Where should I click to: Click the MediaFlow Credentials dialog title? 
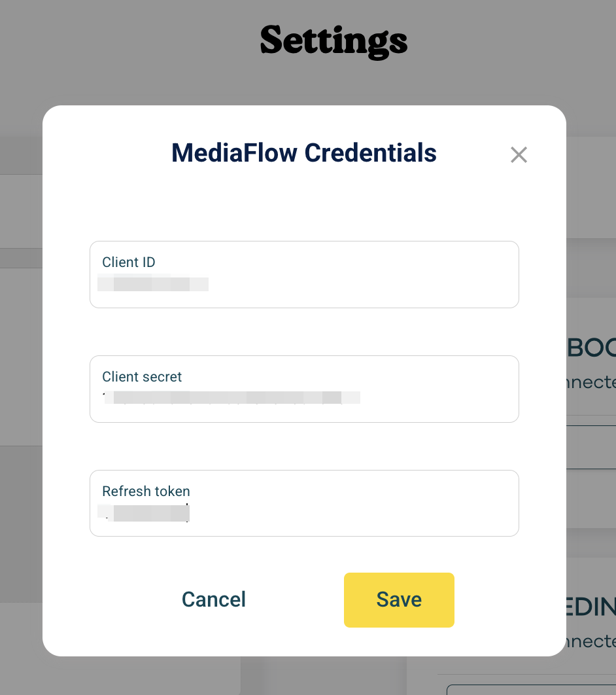(x=304, y=153)
